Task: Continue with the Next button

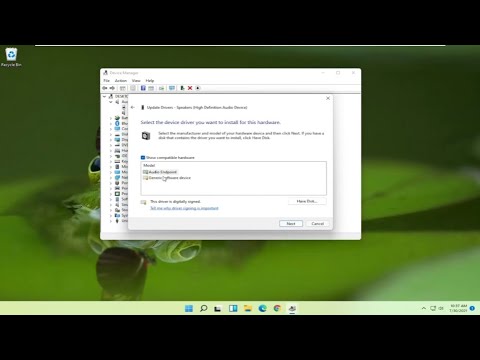Action: click(291, 224)
